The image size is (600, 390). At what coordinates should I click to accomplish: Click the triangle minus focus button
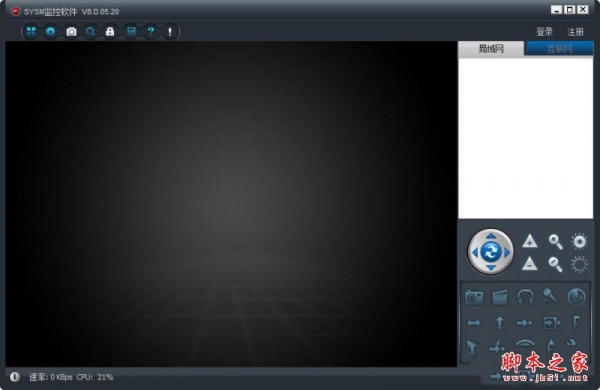(530, 264)
